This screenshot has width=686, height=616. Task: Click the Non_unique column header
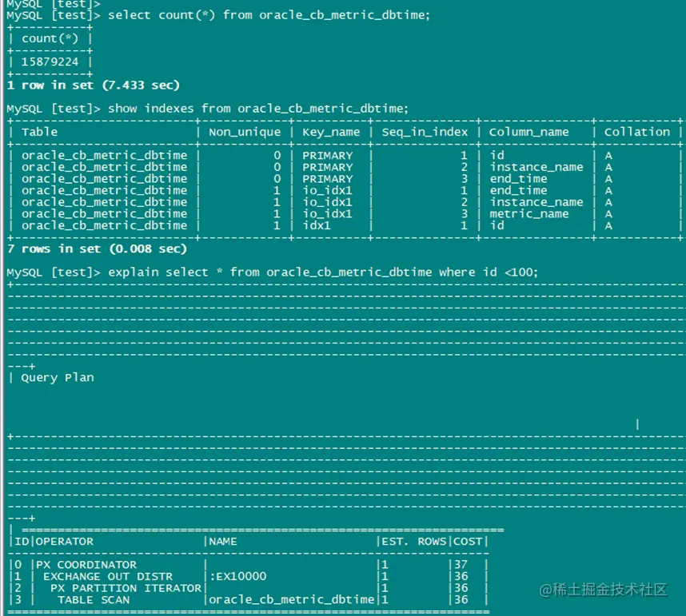tap(245, 132)
